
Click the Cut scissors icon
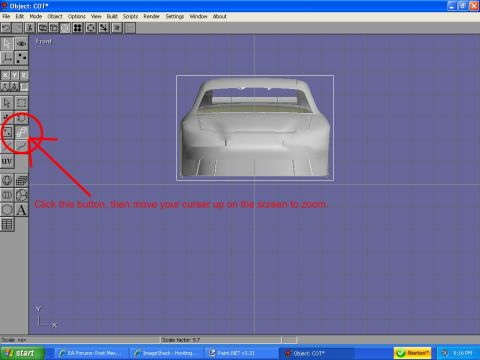click(30, 28)
